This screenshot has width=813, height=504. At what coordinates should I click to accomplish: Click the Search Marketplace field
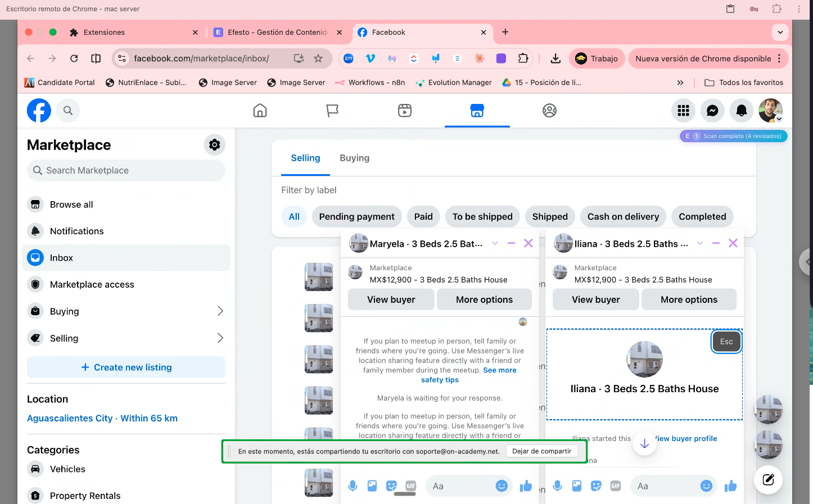126,170
